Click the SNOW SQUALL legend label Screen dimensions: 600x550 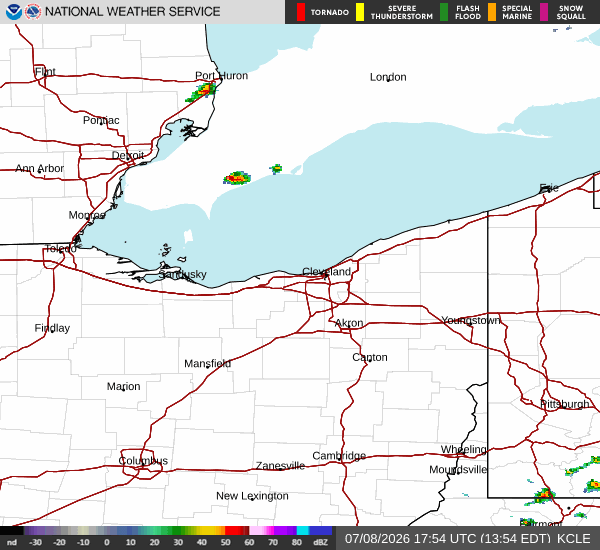tap(571, 12)
